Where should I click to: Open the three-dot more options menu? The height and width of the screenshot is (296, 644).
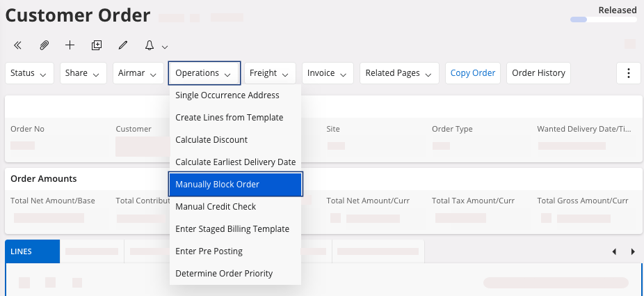(629, 73)
